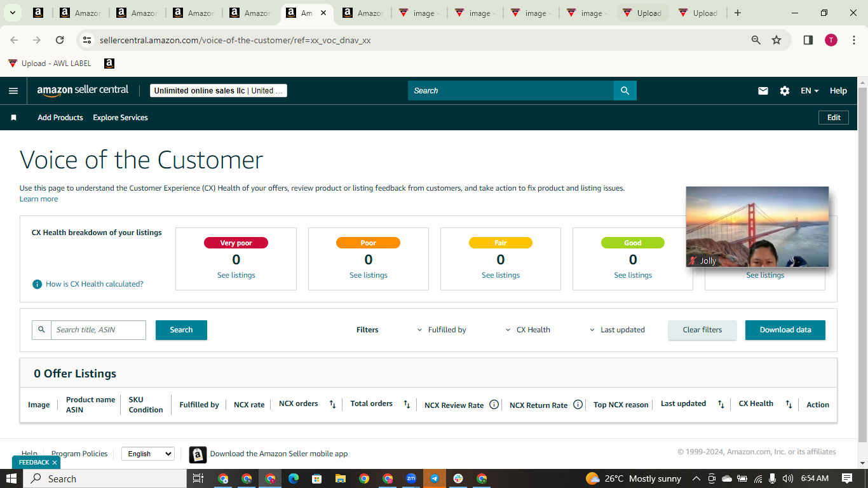
Task: Bookmark this page with the star icon
Action: (776, 40)
